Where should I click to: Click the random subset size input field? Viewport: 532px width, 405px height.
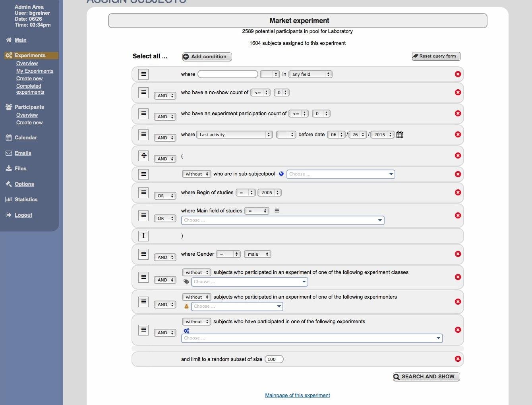274,359
